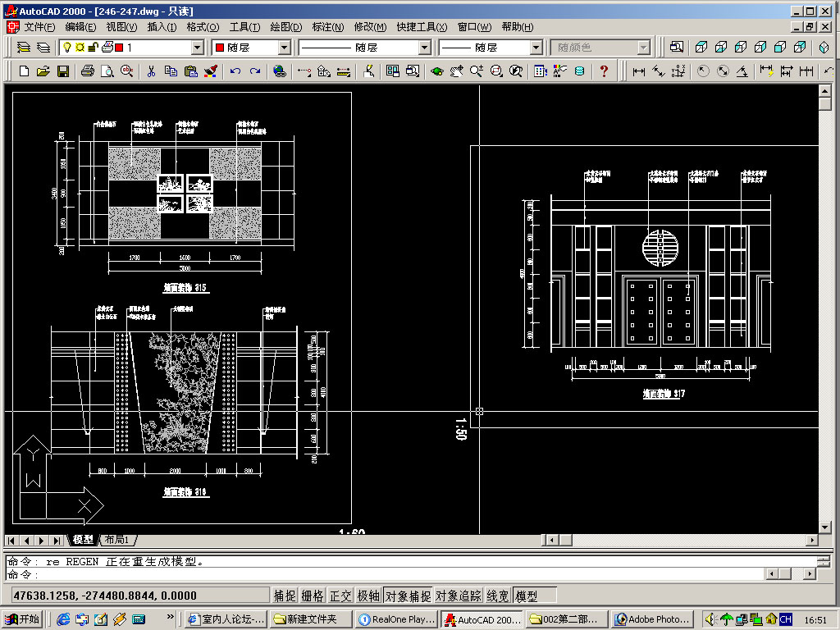Switch to the 布局1 layout tab
Viewport: 840px width, 630px height.
[117, 540]
